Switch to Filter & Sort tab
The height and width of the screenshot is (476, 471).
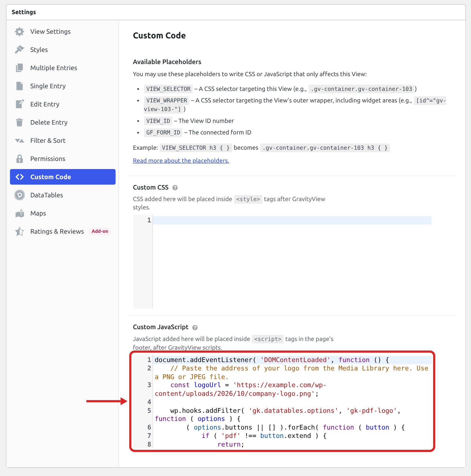click(63, 140)
